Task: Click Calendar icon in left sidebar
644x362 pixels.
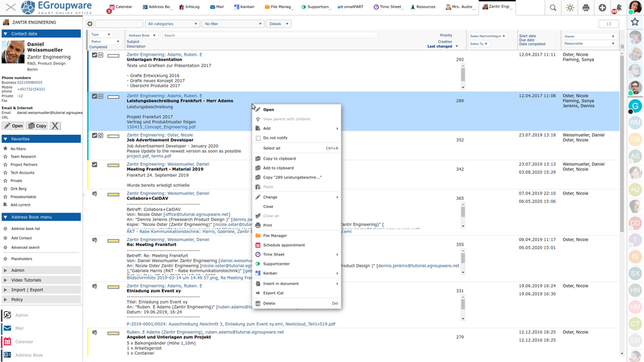Action: (x=7, y=341)
